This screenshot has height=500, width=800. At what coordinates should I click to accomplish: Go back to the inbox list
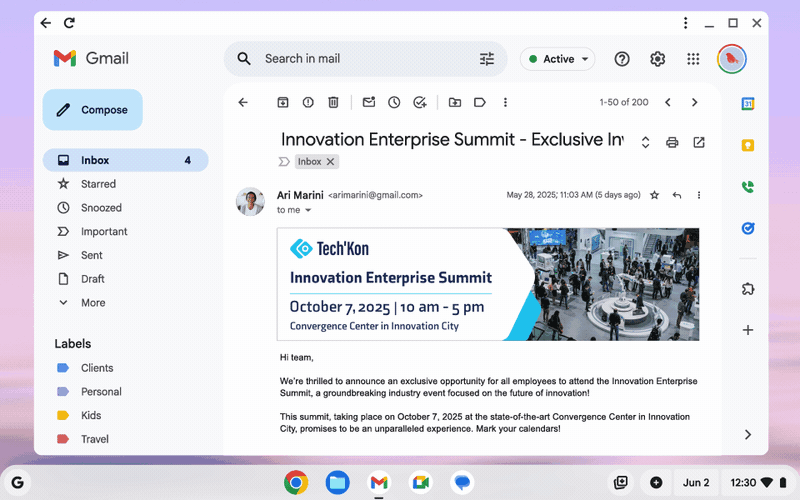pos(243,103)
